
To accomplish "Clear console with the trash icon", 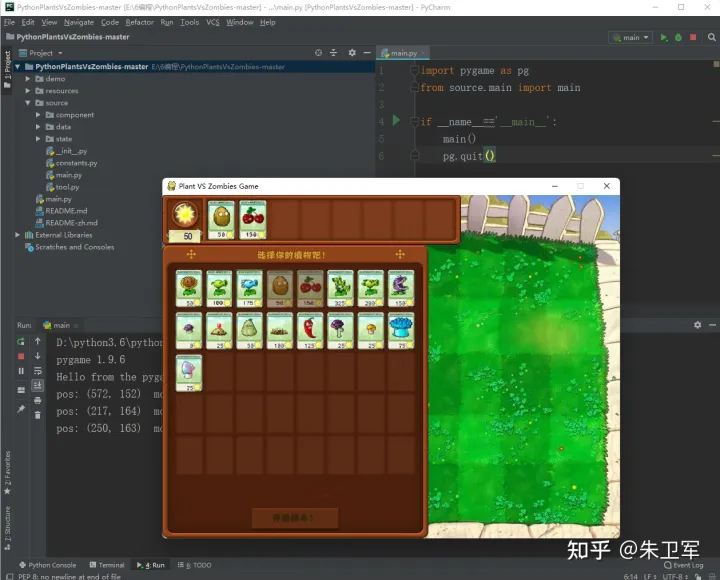I will coord(38,415).
